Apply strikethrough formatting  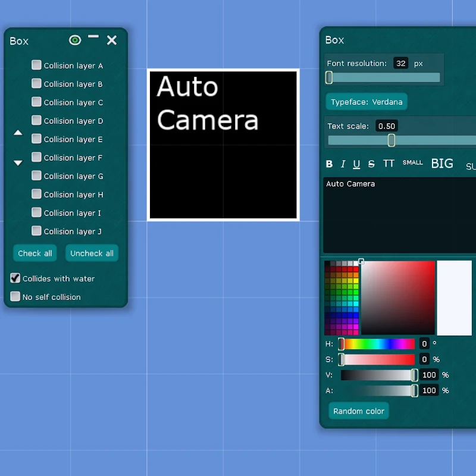pyautogui.click(x=371, y=164)
